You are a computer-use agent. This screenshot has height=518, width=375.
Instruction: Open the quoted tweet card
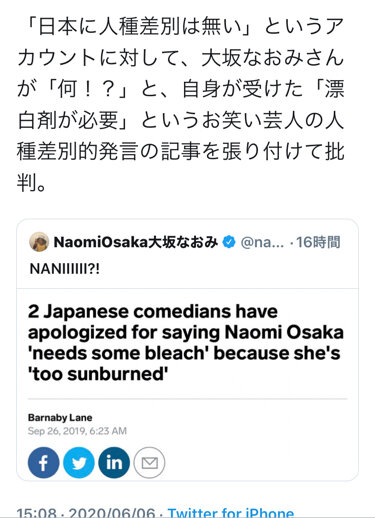pyautogui.click(x=187, y=350)
